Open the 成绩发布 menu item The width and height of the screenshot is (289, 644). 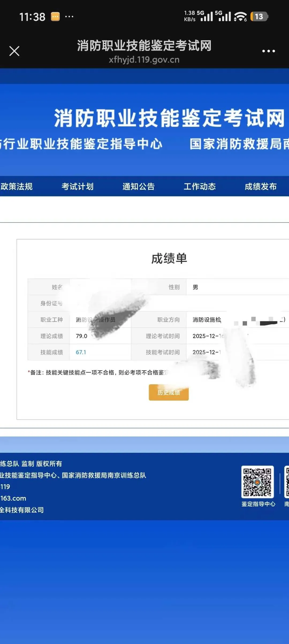[261, 186]
